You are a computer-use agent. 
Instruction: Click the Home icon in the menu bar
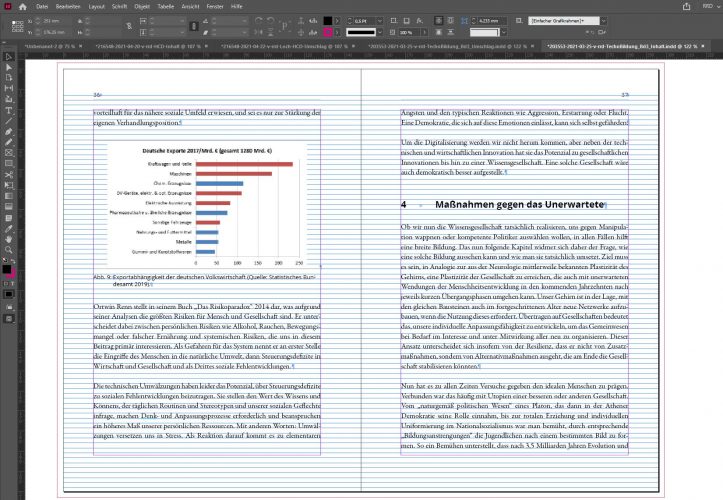[x=22, y=6]
